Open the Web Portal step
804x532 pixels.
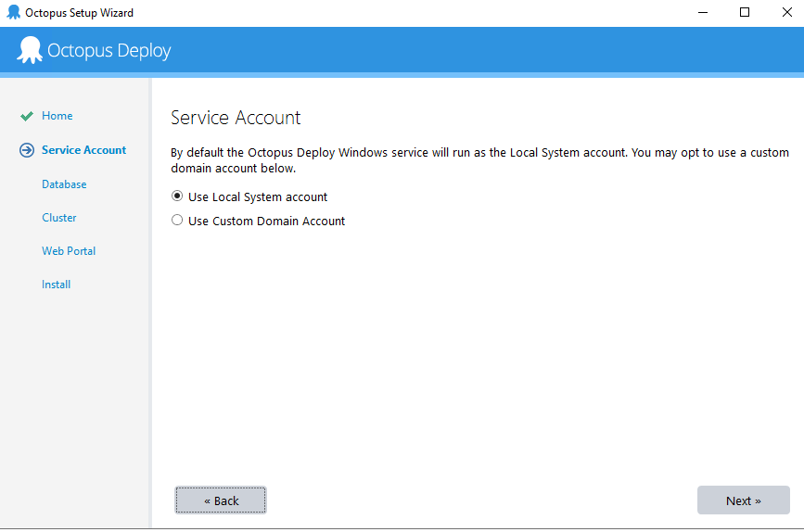(x=69, y=251)
